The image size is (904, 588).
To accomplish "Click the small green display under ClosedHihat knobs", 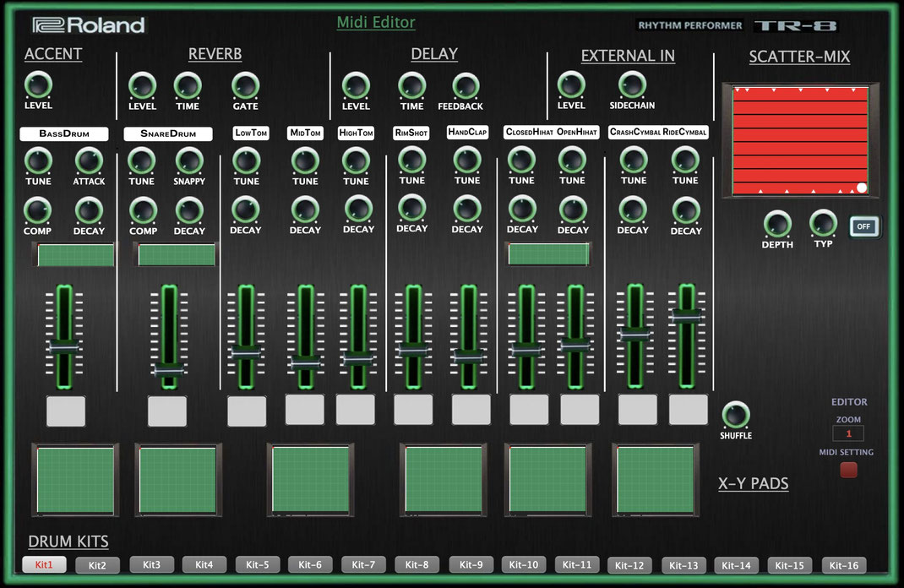I will [x=548, y=253].
